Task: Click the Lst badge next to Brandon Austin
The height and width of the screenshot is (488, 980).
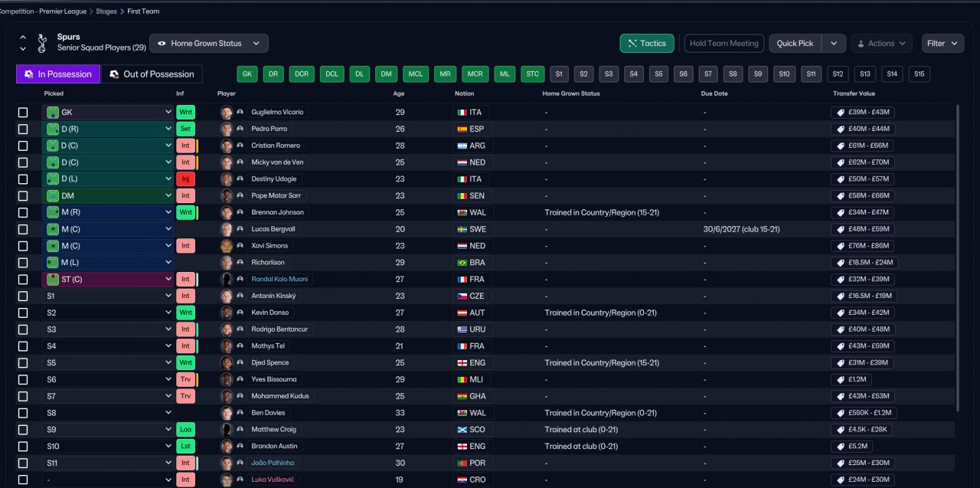Action: click(185, 446)
